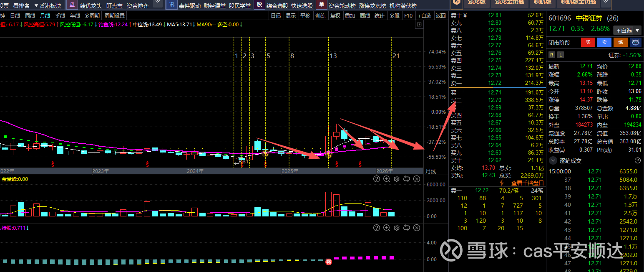
Task: Switch to 年线 yearly period
Action: [x=75, y=16]
